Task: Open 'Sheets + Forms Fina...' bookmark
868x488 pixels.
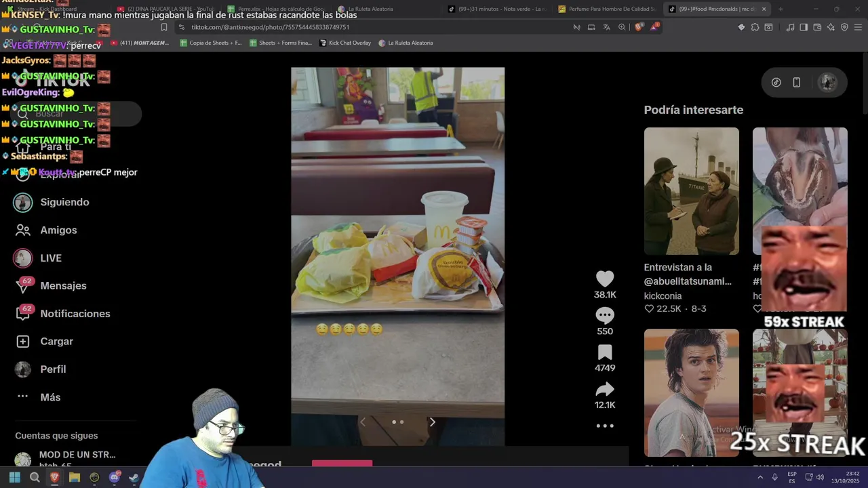Action: click(x=280, y=43)
